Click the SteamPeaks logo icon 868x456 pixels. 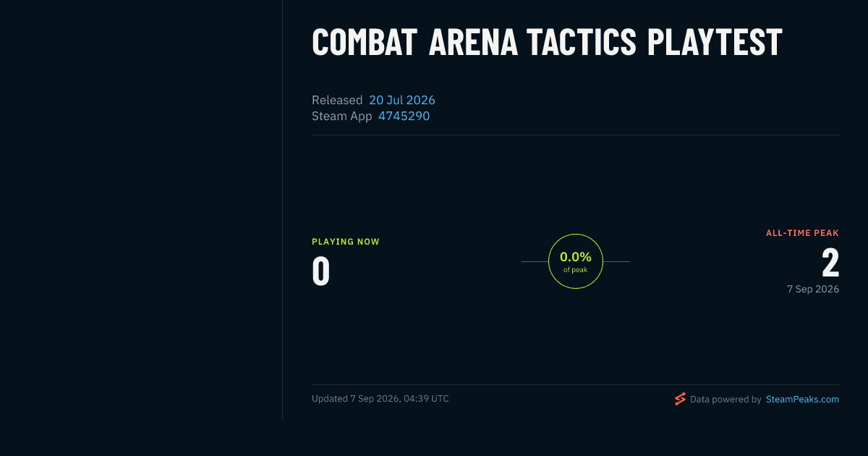click(x=680, y=399)
